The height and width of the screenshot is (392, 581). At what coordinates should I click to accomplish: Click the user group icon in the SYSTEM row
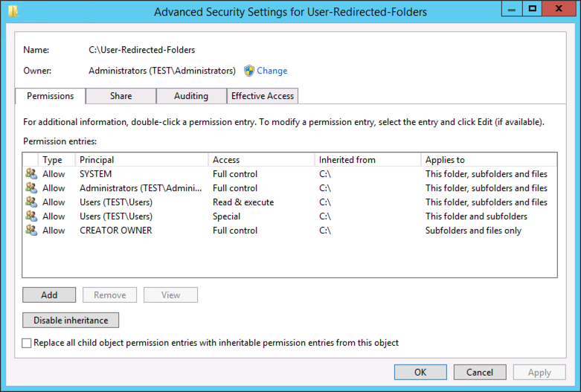click(x=31, y=173)
